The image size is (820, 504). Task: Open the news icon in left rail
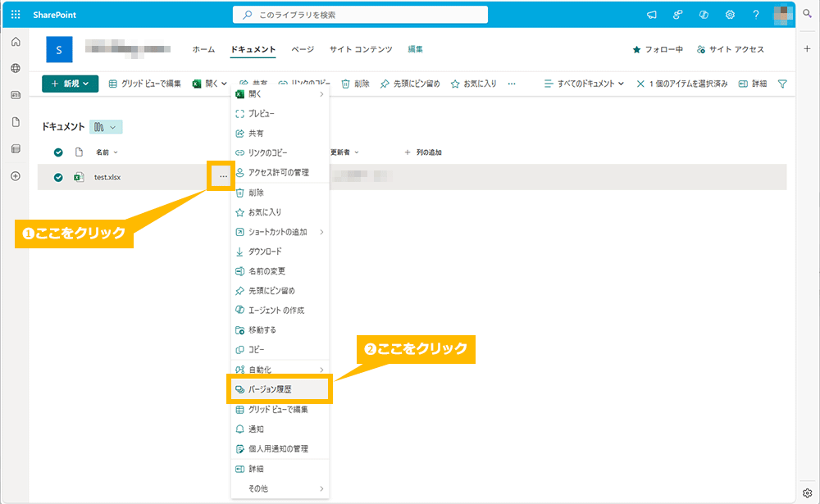pyautogui.click(x=16, y=95)
